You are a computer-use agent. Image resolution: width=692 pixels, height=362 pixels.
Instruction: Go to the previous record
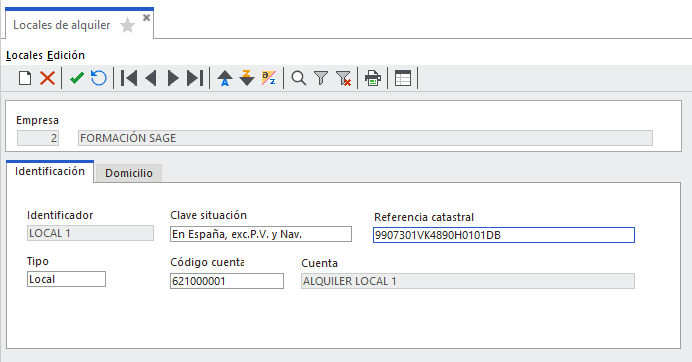tap(151, 78)
